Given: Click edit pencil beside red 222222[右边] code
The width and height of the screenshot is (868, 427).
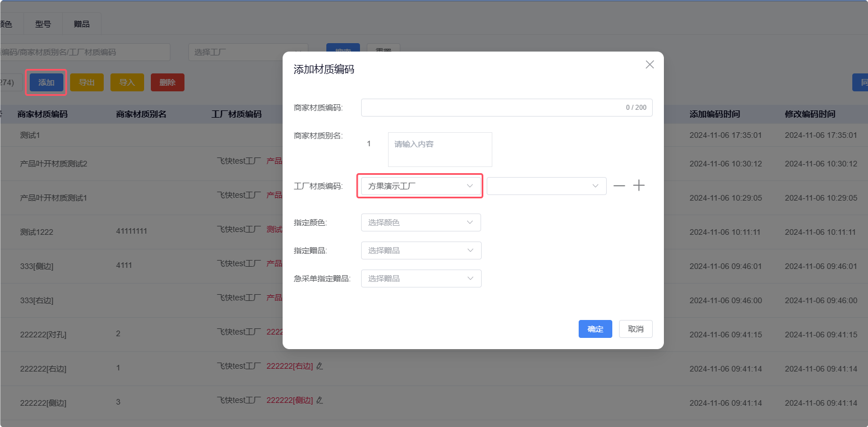Looking at the screenshot, I should [320, 366].
